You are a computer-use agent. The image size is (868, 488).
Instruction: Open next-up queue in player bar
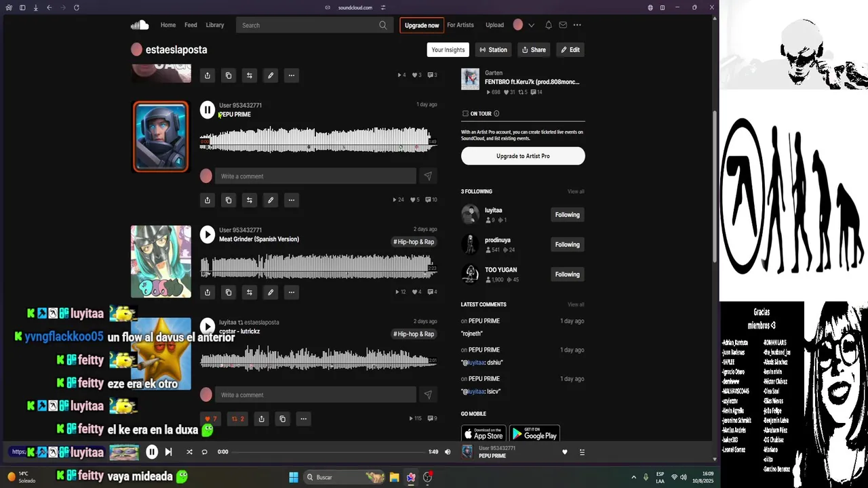click(x=582, y=452)
